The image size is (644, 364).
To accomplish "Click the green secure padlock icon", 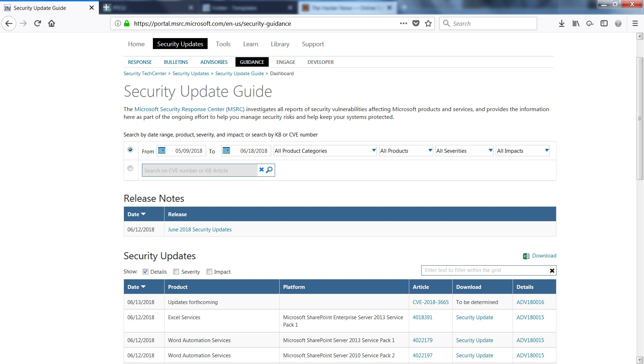I will 127,24.
